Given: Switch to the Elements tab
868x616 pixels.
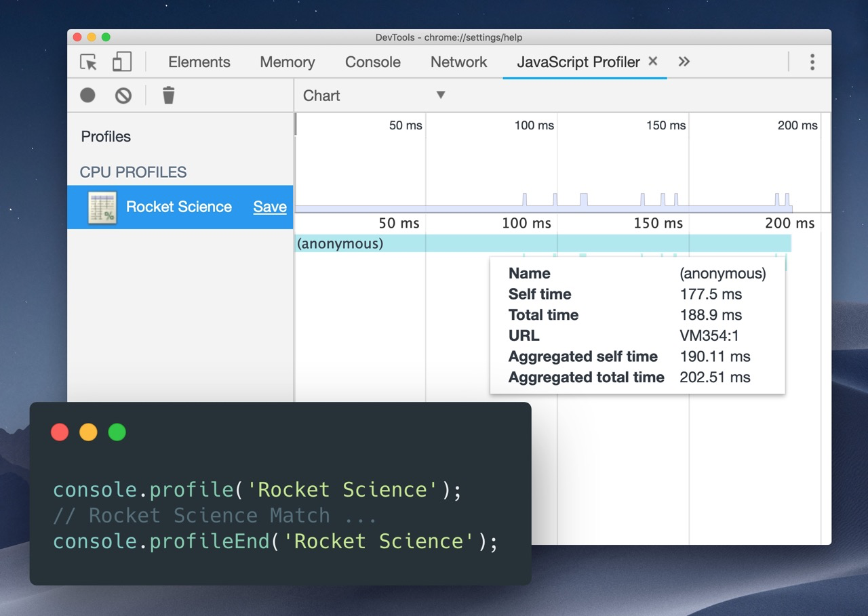Looking at the screenshot, I should tap(199, 62).
